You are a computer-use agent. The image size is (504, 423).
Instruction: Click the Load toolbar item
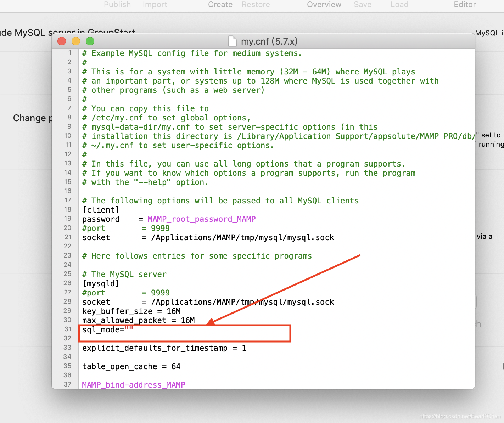(399, 5)
